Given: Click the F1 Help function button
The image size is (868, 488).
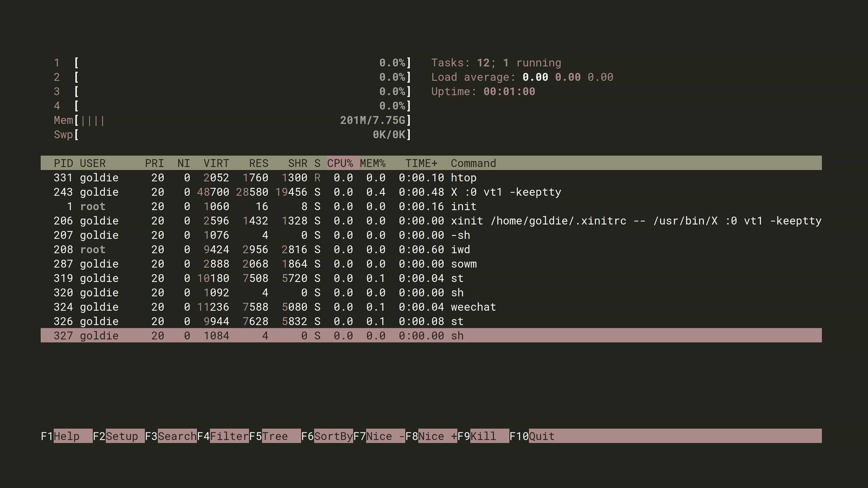Looking at the screenshot, I should pyautogui.click(x=66, y=436).
